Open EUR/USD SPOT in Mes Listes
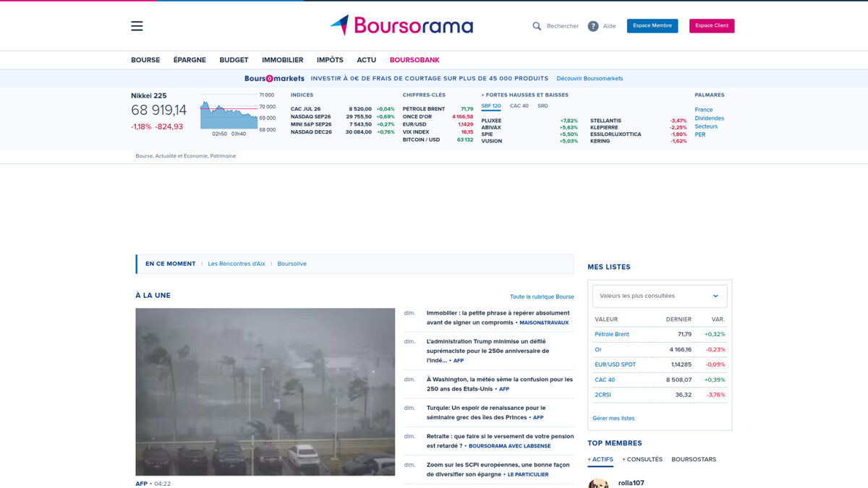 [615, 364]
